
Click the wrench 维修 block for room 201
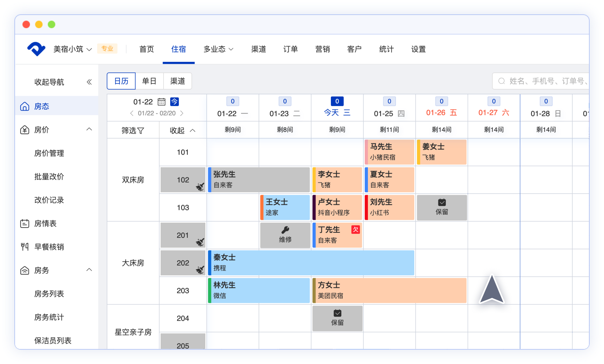coord(285,235)
